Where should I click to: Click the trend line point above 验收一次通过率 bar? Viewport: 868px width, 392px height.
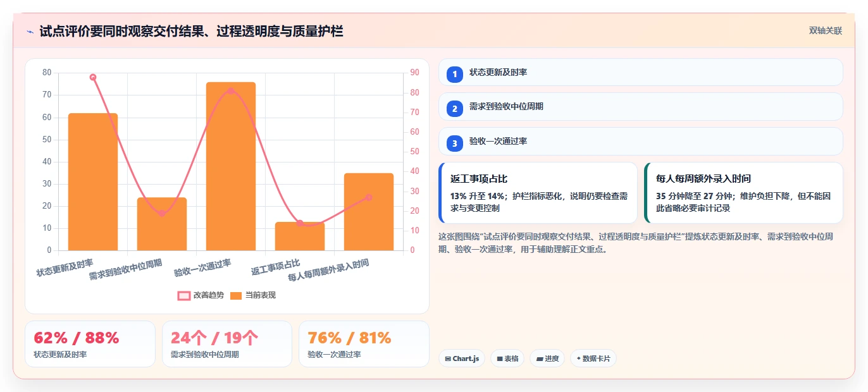tap(231, 91)
